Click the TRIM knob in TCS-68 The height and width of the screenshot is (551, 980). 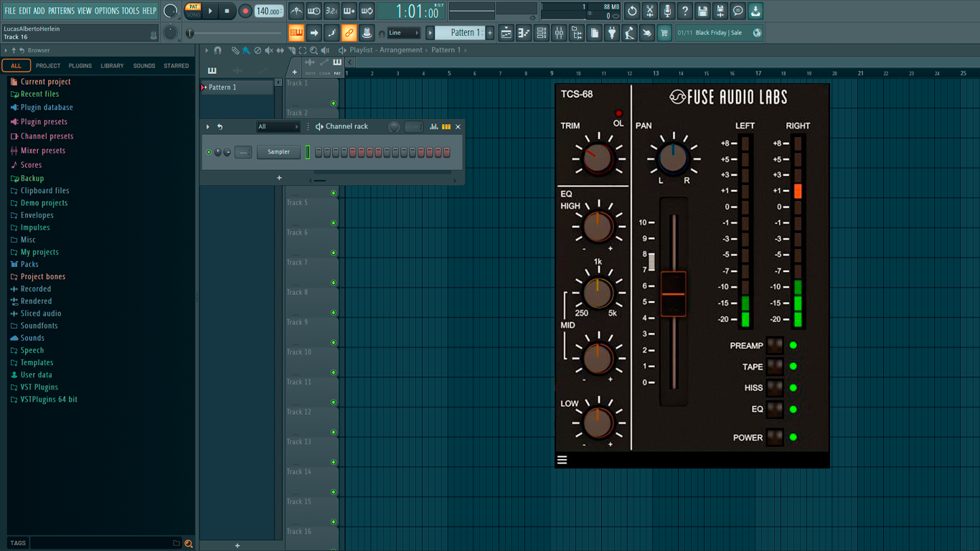pos(597,158)
